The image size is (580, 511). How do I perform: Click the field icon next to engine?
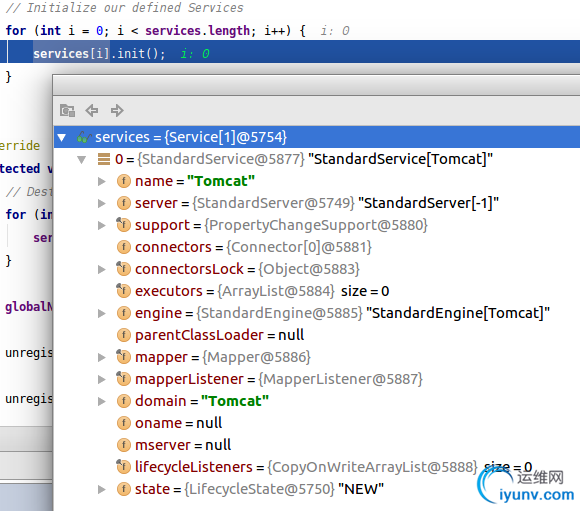124,313
